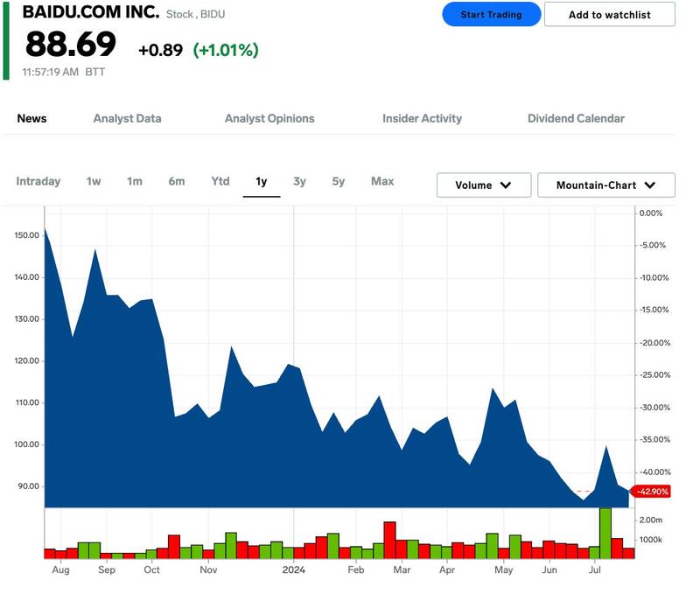
Task: Click the 88.69 stock price
Action: tap(71, 44)
